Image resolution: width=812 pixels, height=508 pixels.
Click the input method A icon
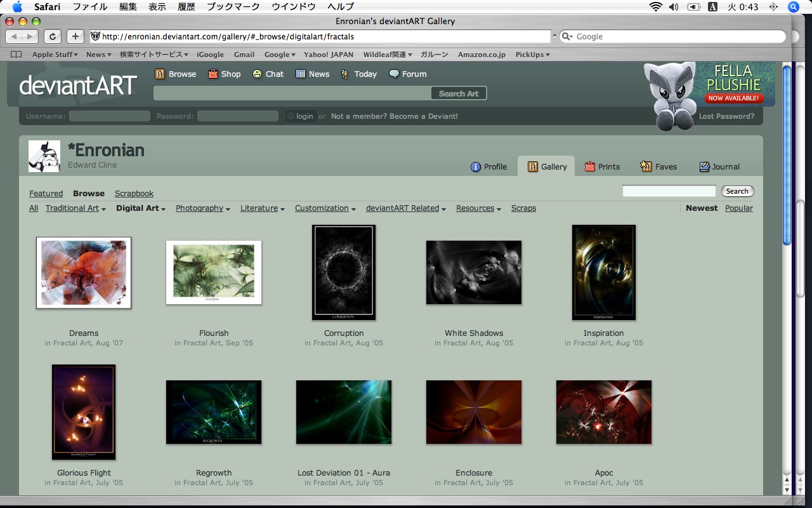[x=712, y=7]
